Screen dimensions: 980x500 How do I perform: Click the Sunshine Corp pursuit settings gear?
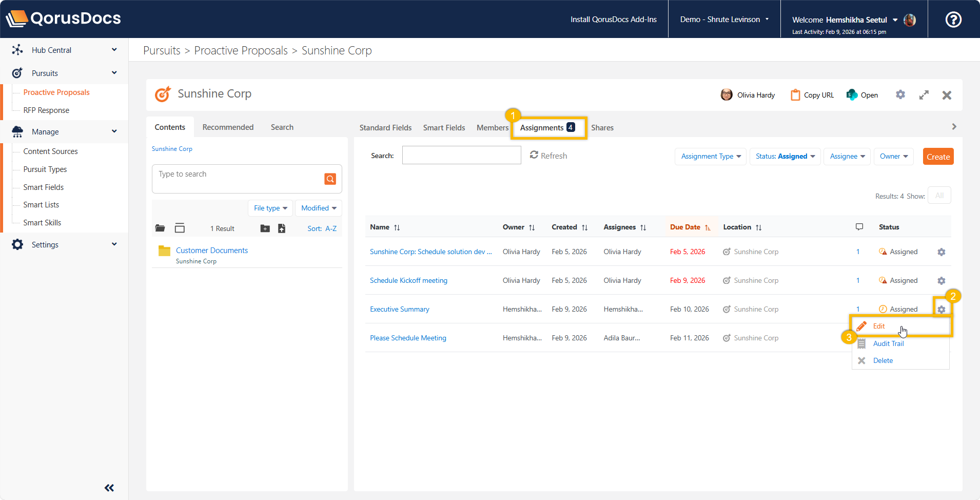click(900, 95)
